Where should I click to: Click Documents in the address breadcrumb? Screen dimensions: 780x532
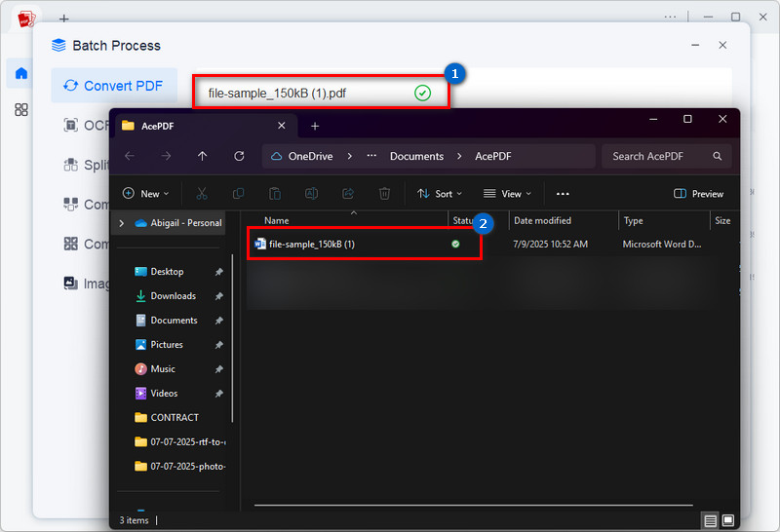click(416, 156)
